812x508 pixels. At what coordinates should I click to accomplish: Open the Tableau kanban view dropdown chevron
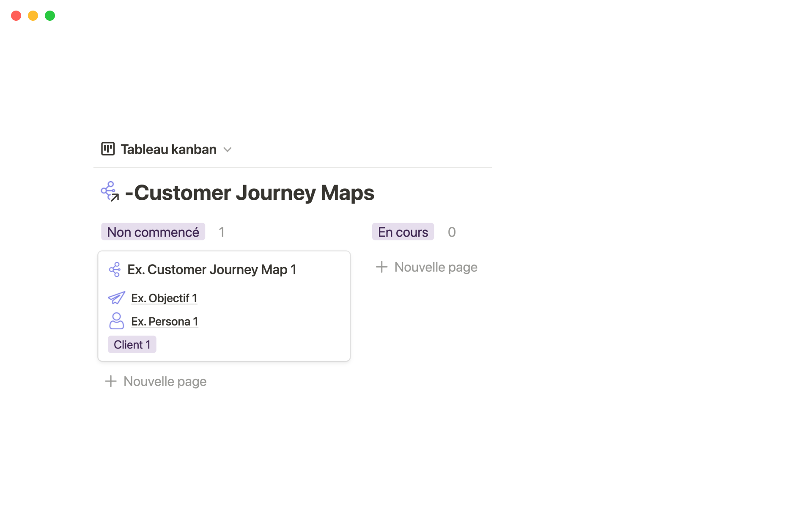click(228, 149)
